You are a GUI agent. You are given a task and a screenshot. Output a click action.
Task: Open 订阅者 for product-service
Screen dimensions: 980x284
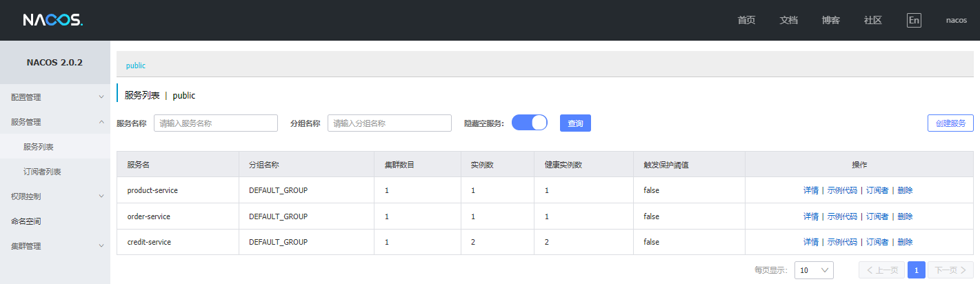877,190
